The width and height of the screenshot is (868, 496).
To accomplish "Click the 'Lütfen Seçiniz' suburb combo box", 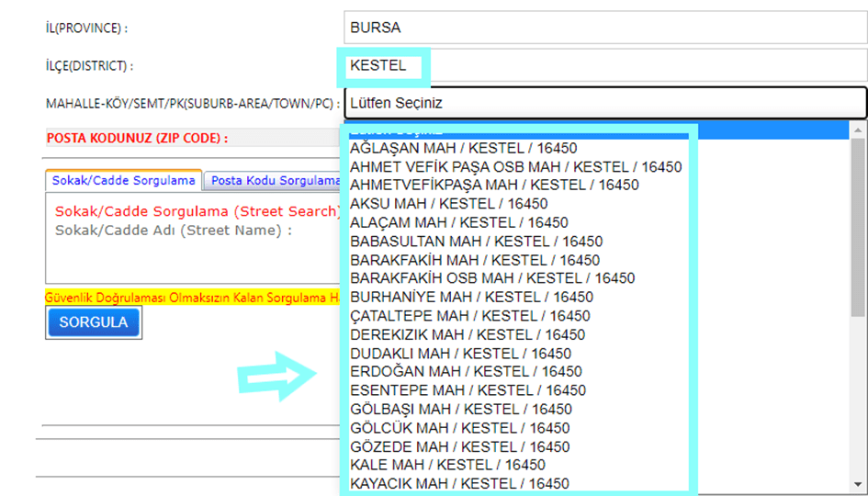I will [604, 104].
